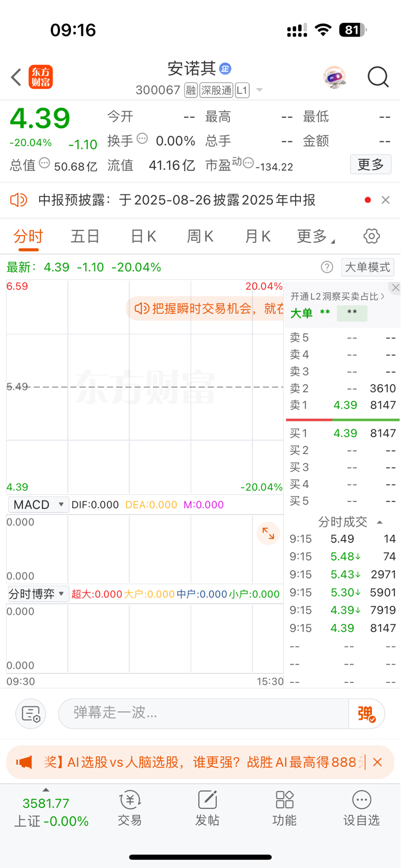Expand the 更多 chart period dropdown
Viewport: 401px width, 868px height.
tap(315, 237)
